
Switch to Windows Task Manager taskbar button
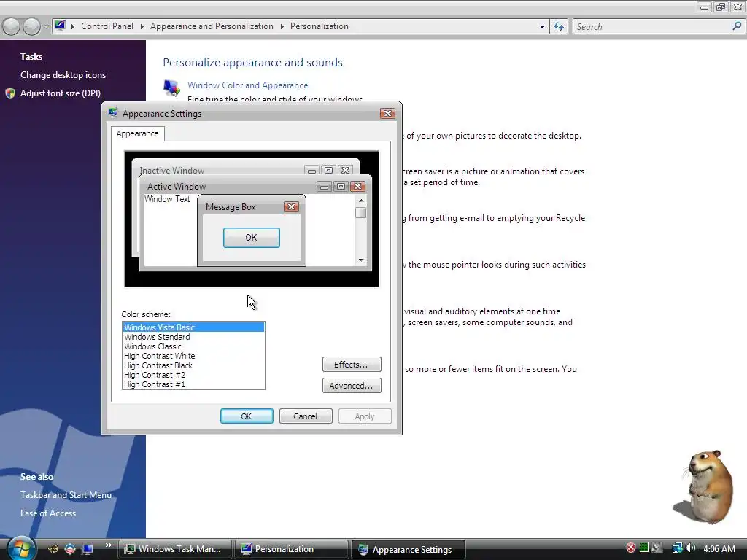pyautogui.click(x=175, y=549)
